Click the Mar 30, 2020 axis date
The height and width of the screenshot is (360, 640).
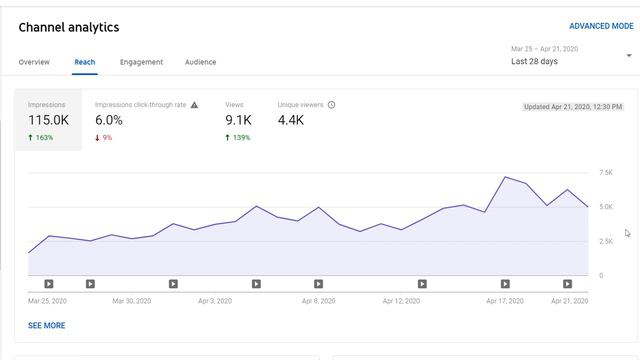click(x=131, y=301)
